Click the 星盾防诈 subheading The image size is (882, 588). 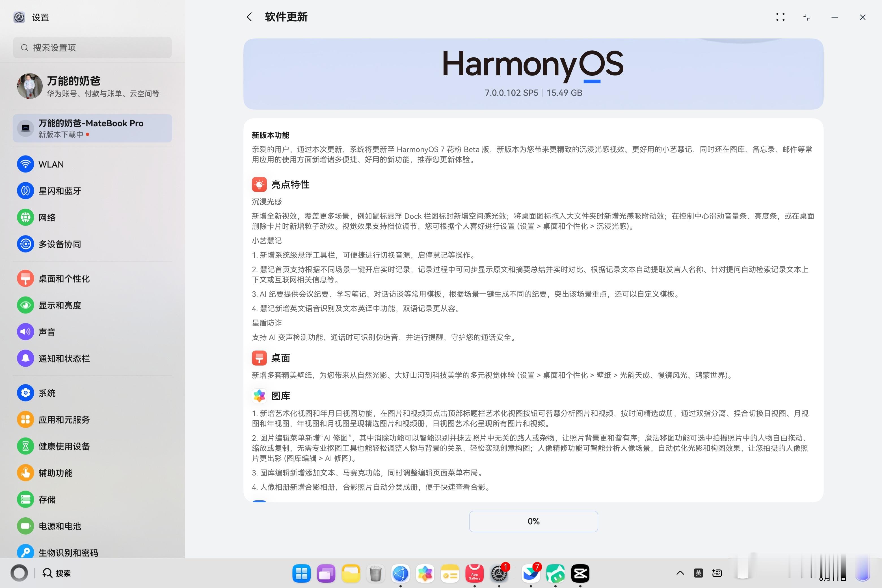(267, 323)
